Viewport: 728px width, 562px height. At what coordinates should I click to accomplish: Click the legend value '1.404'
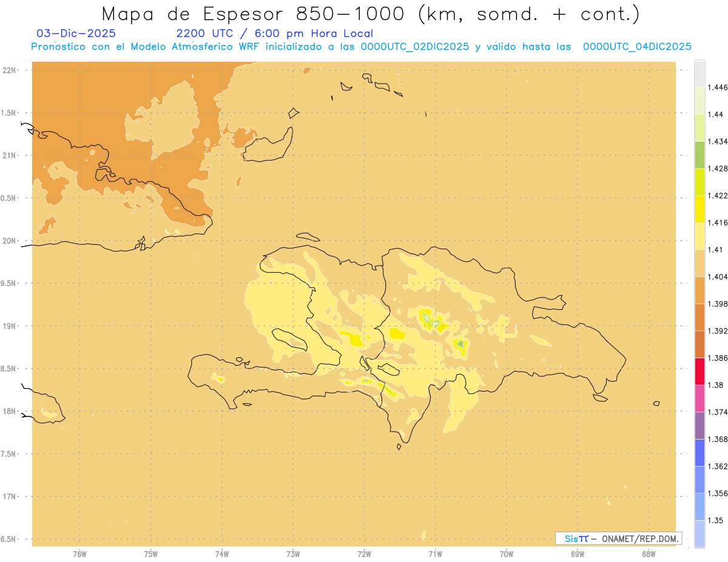(718, 276)
